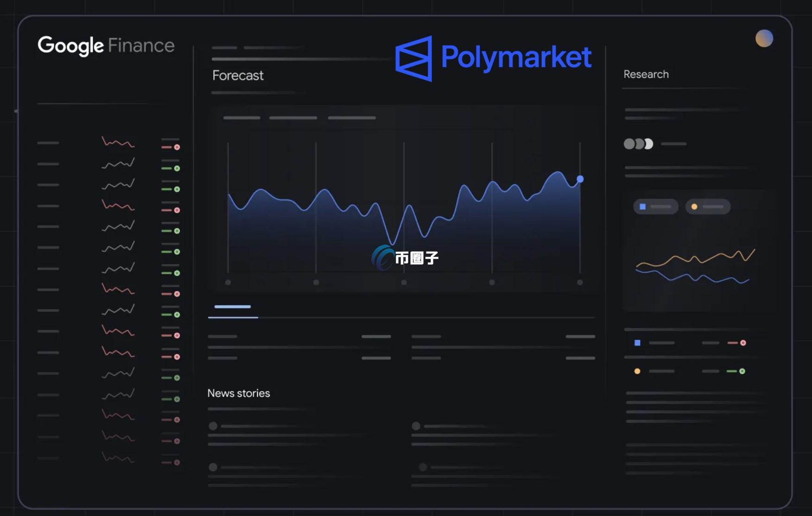Select the yellow dot legend marker in Research panel
The height and width of the screenshot is (516, 812).
[637, 371]
